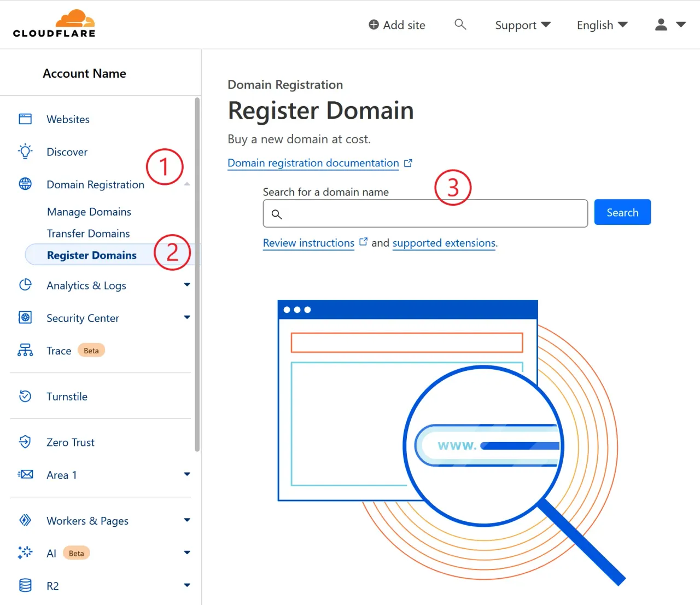This screenshot has width=700, height=605.
Task: Click the Cloudflare logo
Action: coord(54,24)
